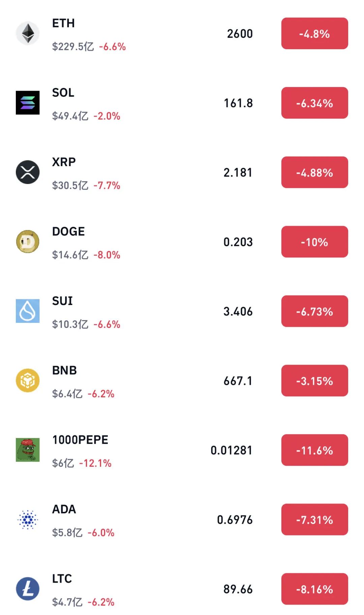Click SUI's $10.3亿 volume text
This screenshot has height=615, width=364.
[70, 324]
